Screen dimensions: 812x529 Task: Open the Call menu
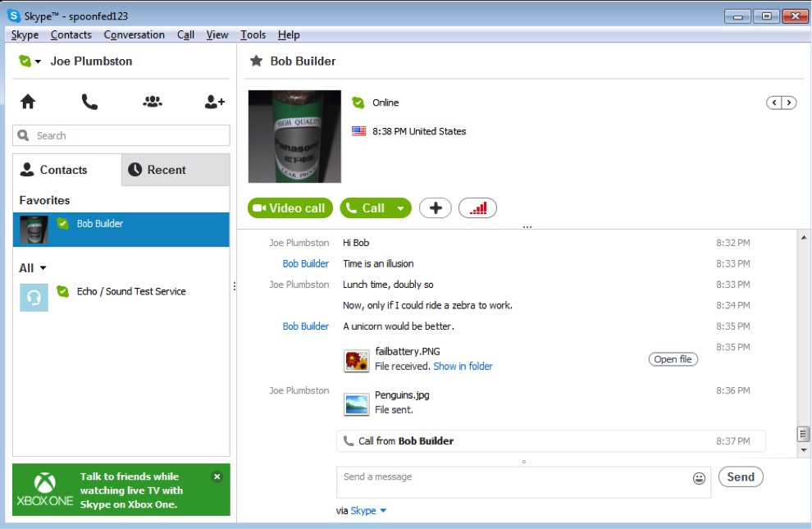(185, 34)
